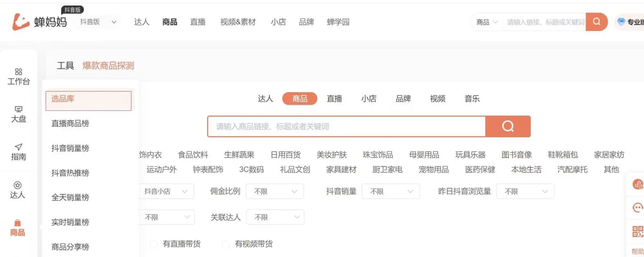Select the 视频 search tab
Image resolution: width=644 pixels, height=257 pixels.
[438, 99]
